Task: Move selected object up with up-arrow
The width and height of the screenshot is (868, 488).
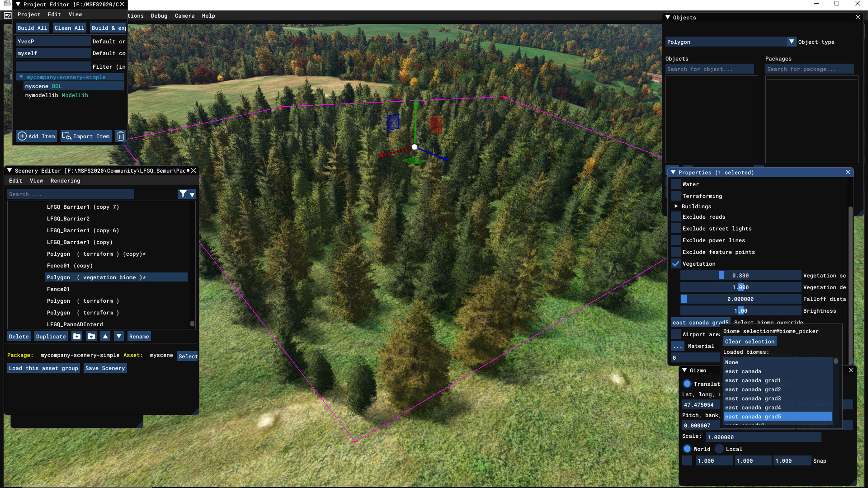Action: coord(105,336)
